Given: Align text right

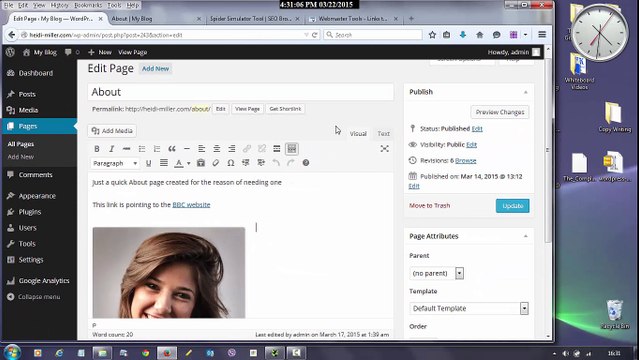Looking at the screenshot, I should tap(231, 149).
